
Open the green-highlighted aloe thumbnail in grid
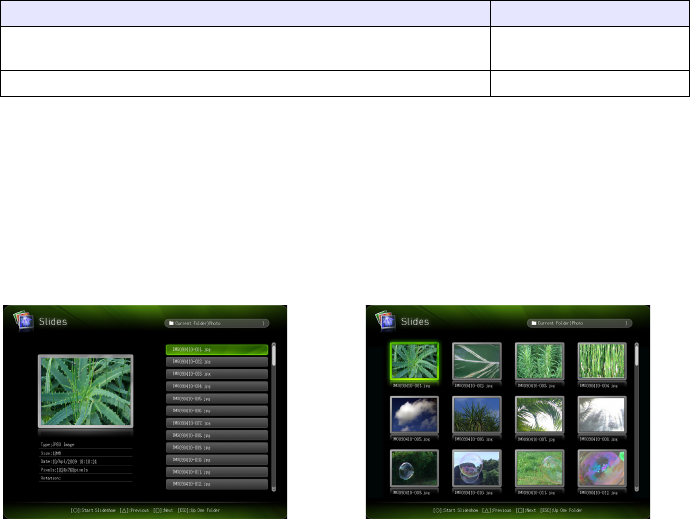[x=414, y=361]
